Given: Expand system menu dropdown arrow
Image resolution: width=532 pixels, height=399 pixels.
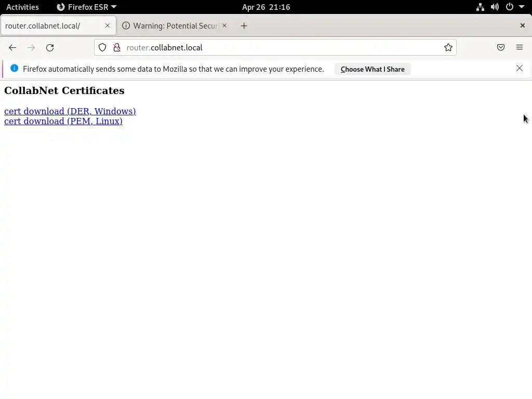Looking at the screenshot, I should click(522, 7).
